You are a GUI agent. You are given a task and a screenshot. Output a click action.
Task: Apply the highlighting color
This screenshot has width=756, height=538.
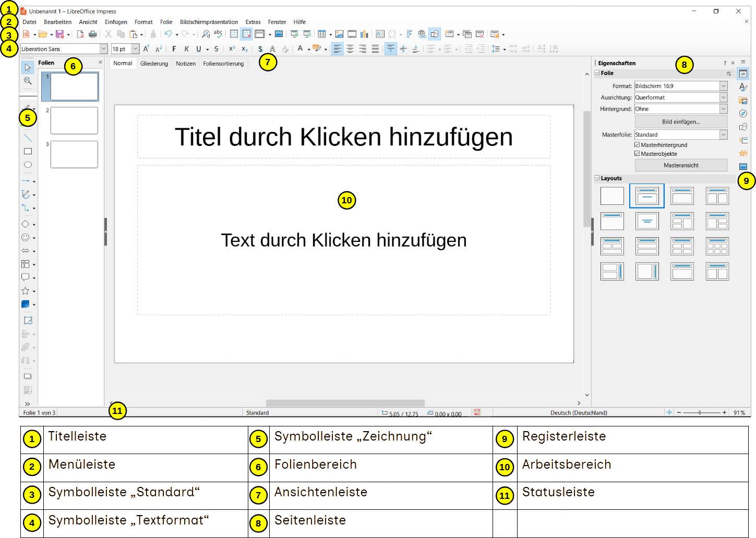point(316,49)
